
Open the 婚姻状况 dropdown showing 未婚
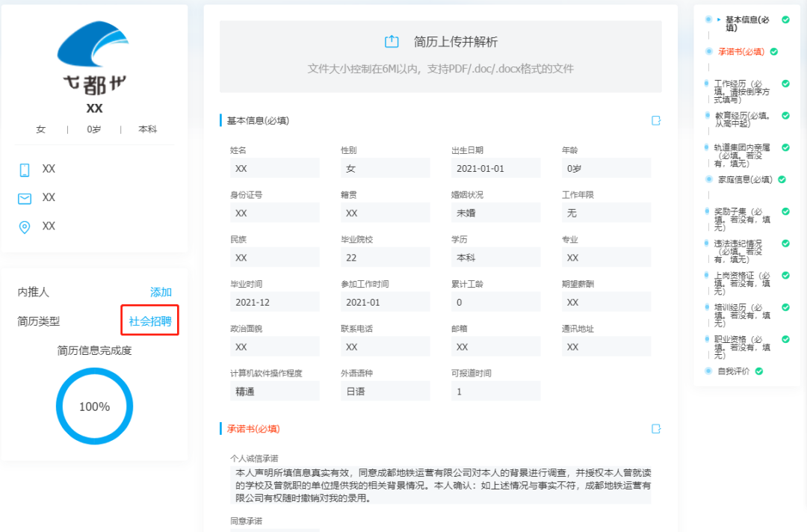tap(495, 212)
